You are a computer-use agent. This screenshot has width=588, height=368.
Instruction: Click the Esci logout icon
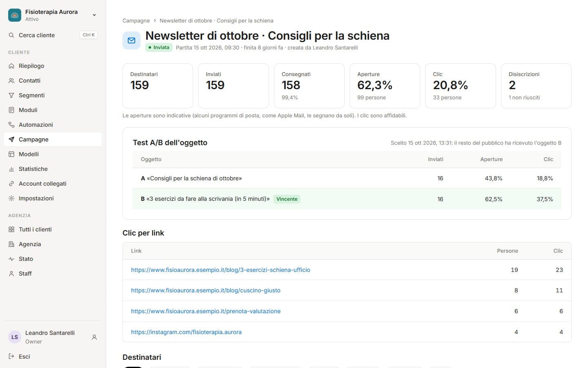coord(11,357)
